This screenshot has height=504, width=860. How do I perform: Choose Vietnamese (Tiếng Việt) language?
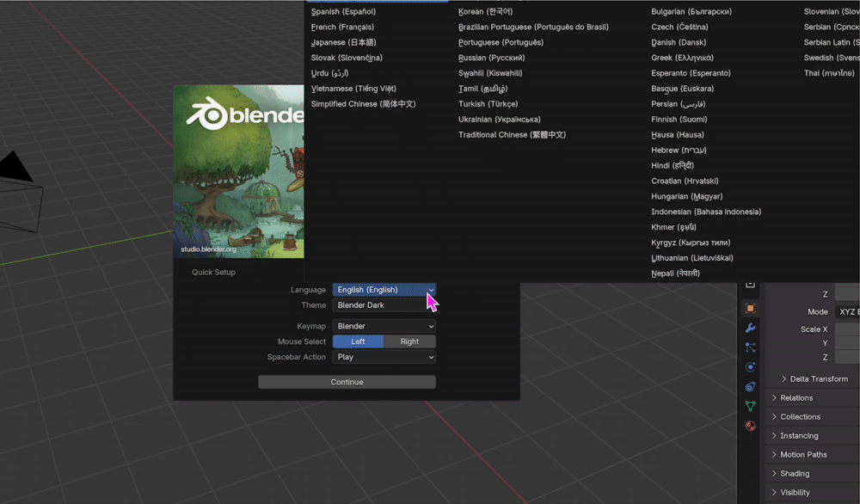353,89
